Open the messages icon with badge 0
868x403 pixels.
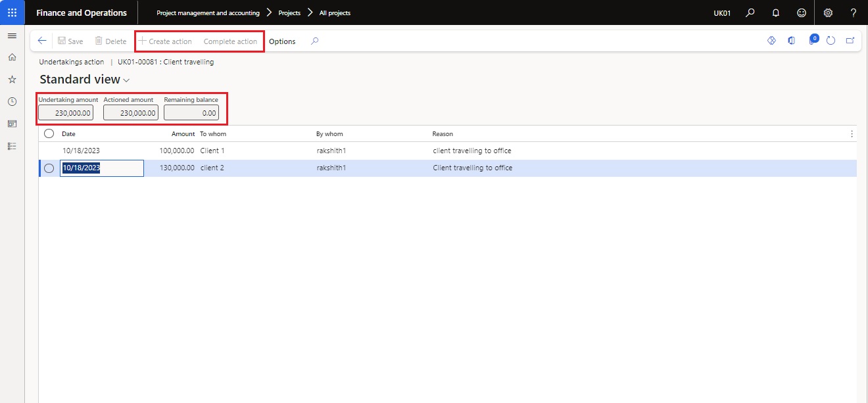click(813, 40)
